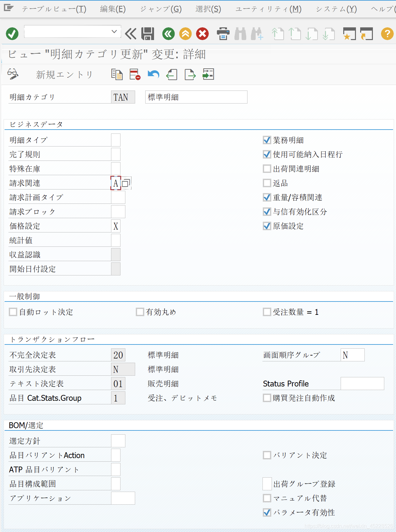Image resolution: width=396 pixels, height=532 pixels.
Task: Toggle the 業務明細 checkbox
Action: point(267,140)
